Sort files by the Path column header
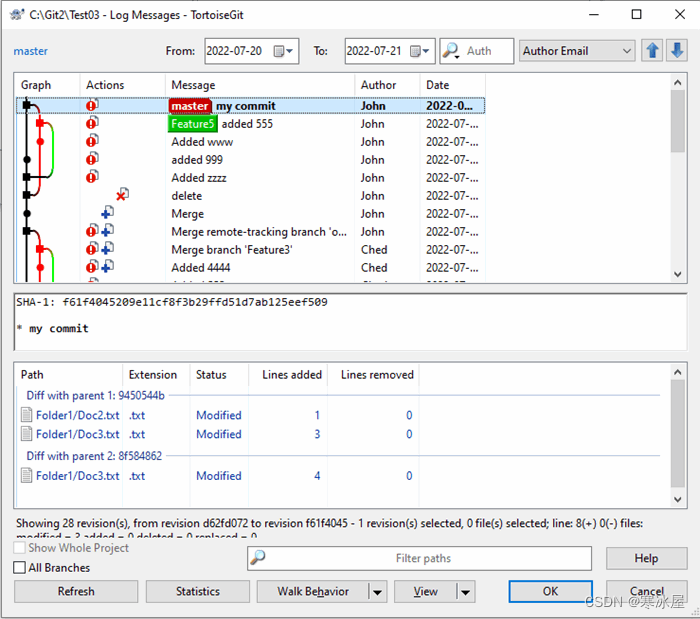 (69, 374)
